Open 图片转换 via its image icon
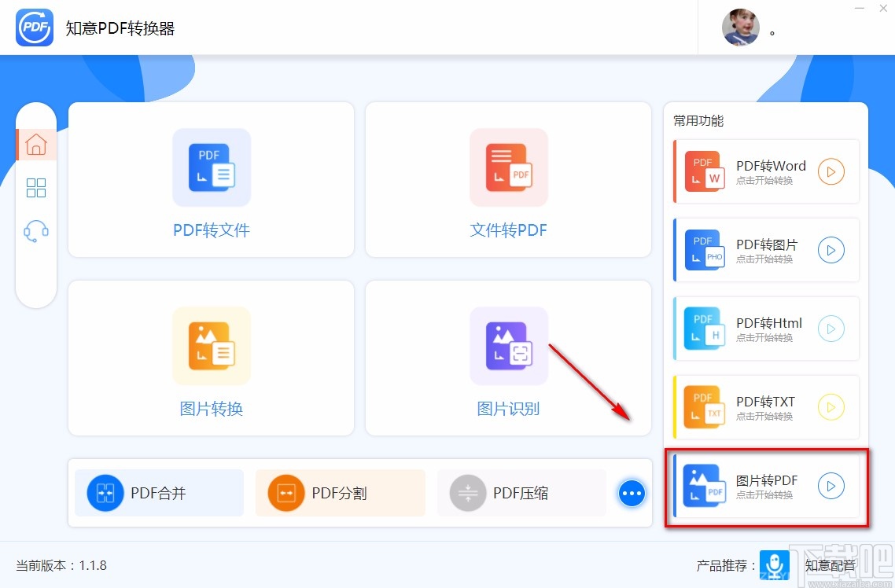This screenshot has width=895, height=588. [211, 346]
